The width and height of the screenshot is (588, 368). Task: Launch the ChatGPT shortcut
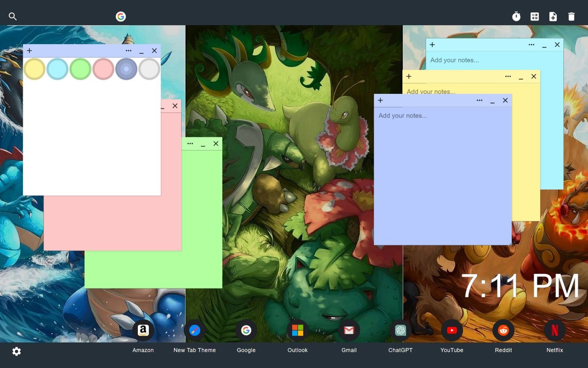point(401,330)
